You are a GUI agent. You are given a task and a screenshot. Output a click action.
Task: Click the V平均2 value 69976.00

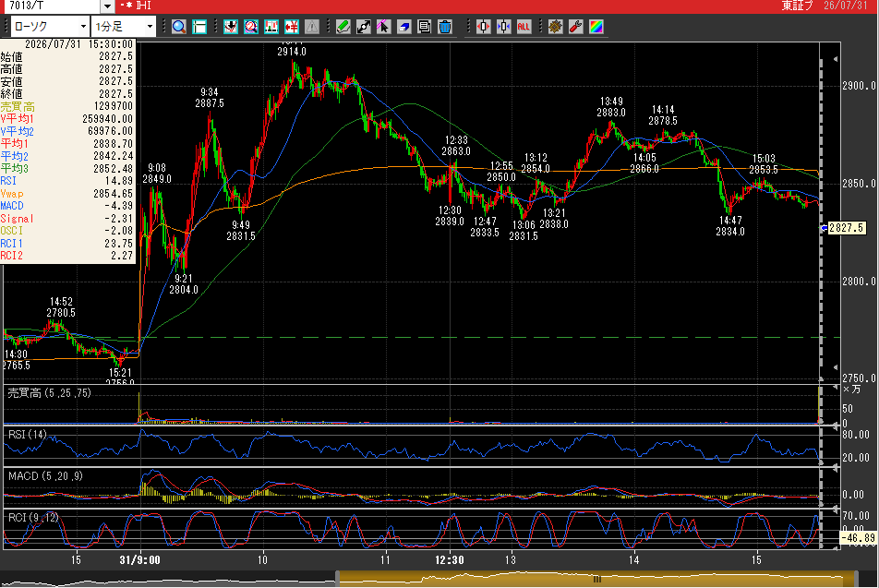click(x=111, y=131)
